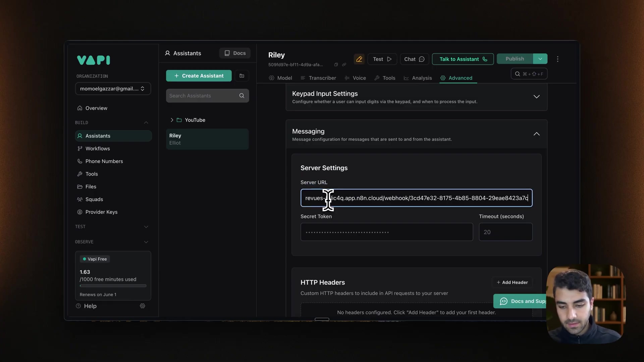Click the link icon next to assistant ID
644x362 pixels.
[344, 65]
